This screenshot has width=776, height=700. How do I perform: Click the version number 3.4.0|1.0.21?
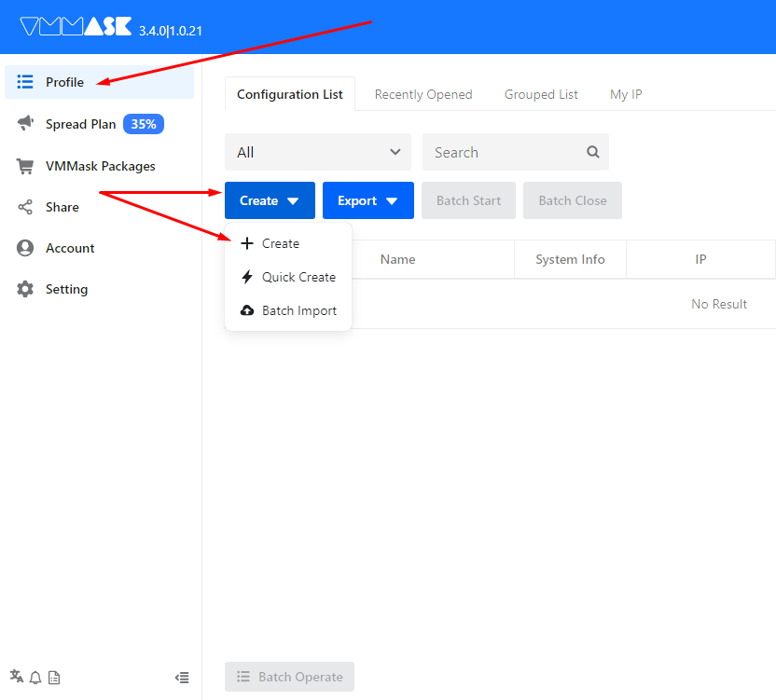pyautogui.click(x=171, y=31)
